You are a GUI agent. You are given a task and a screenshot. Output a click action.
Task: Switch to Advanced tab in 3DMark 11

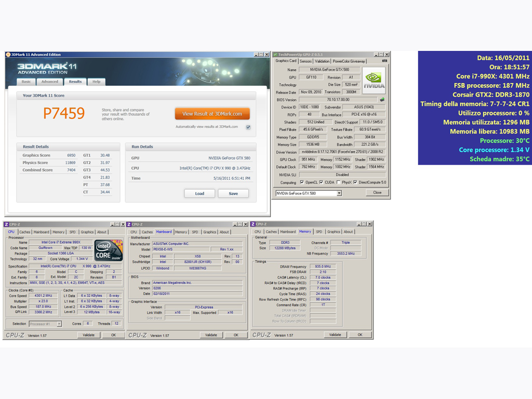pyautogui.click(x=50, y=82)
